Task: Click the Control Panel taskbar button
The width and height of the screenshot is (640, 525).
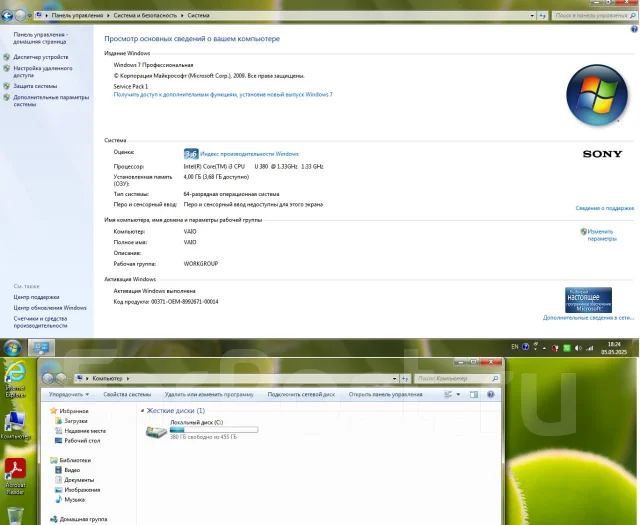Action: (41, 348)
